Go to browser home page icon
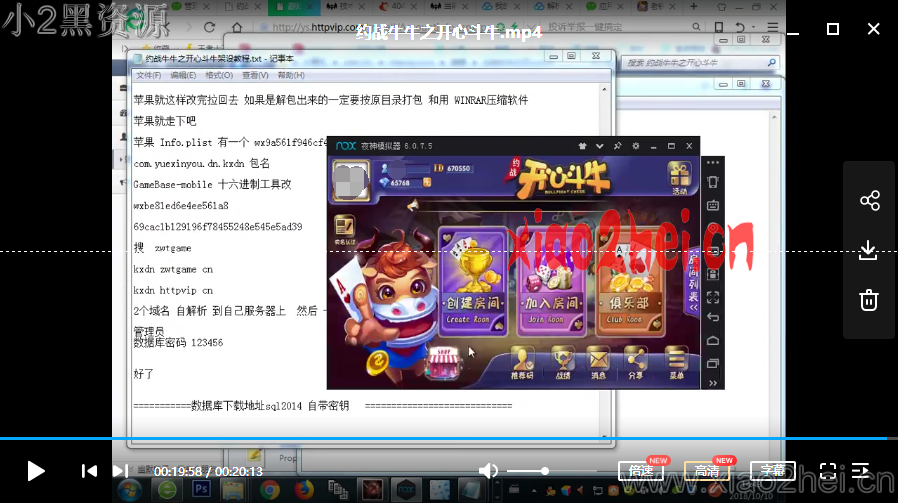Image resolution: width=898 pixels, height=503 pixels. 237,27
